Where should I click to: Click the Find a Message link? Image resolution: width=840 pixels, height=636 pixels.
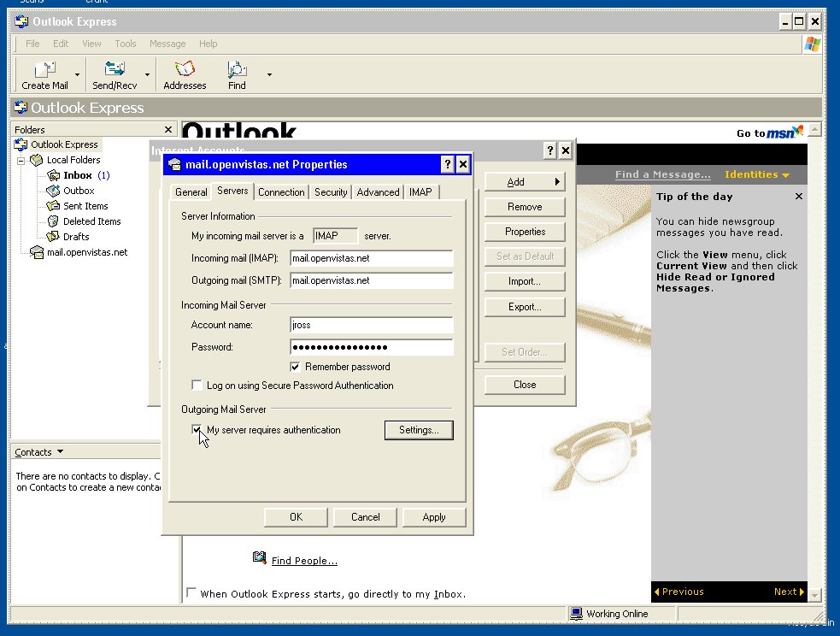(662, 174)
